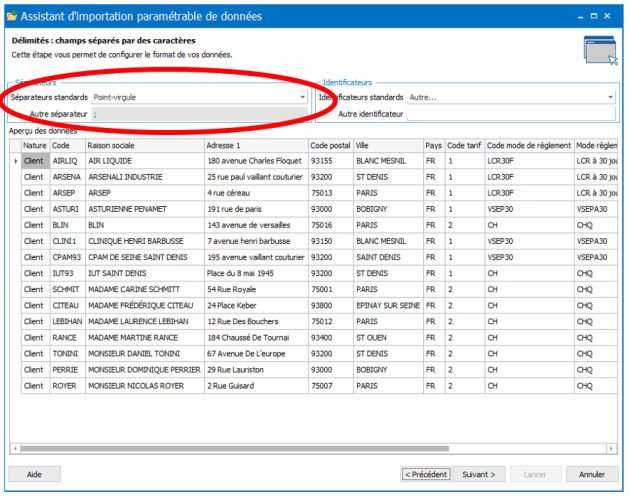
Task: Select the Code mode de règlement header
Action: pyautogui.click(x=529, y=145)
